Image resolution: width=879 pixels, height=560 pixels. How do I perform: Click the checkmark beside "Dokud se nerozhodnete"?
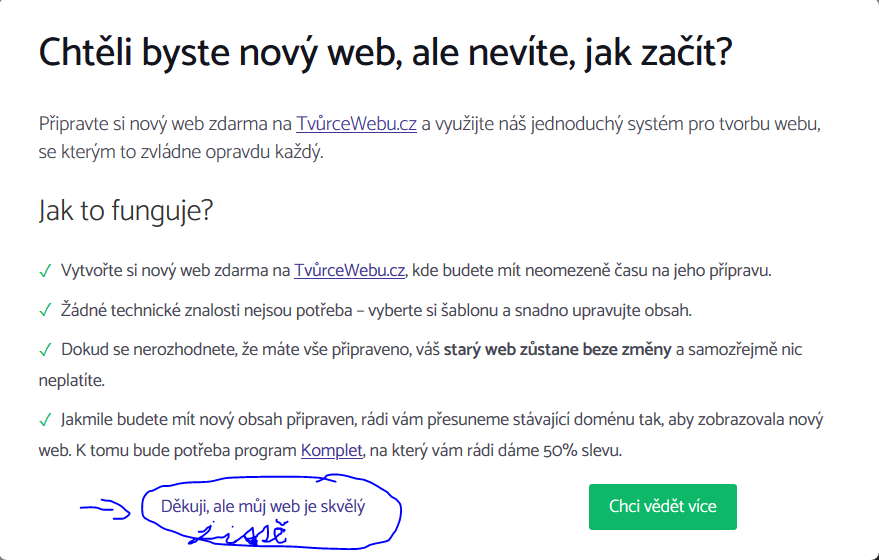point(45,351)
